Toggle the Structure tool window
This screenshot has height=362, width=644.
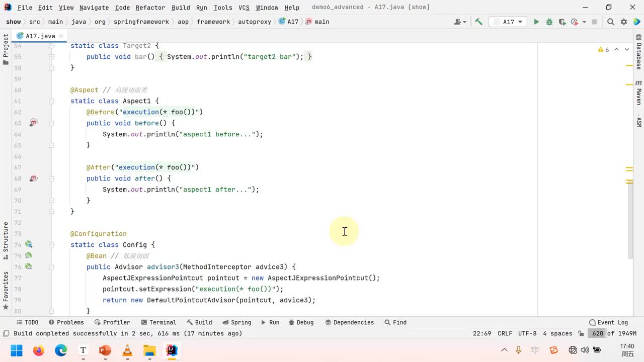click(6, 240)
